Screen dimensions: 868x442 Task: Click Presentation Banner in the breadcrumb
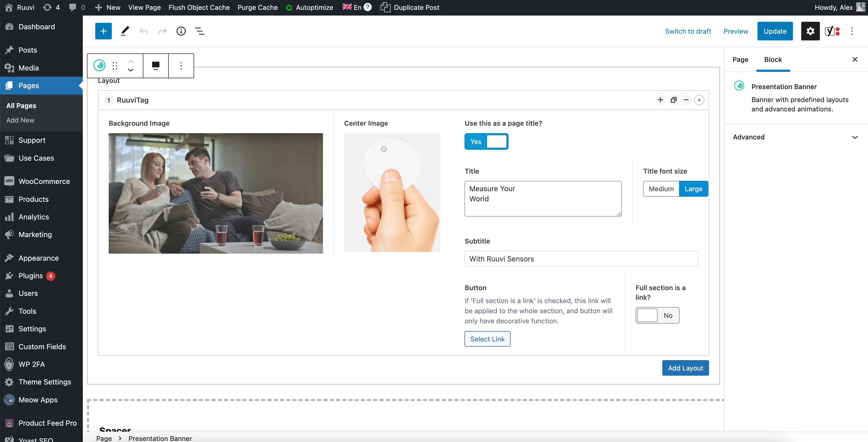pos(160,438)
